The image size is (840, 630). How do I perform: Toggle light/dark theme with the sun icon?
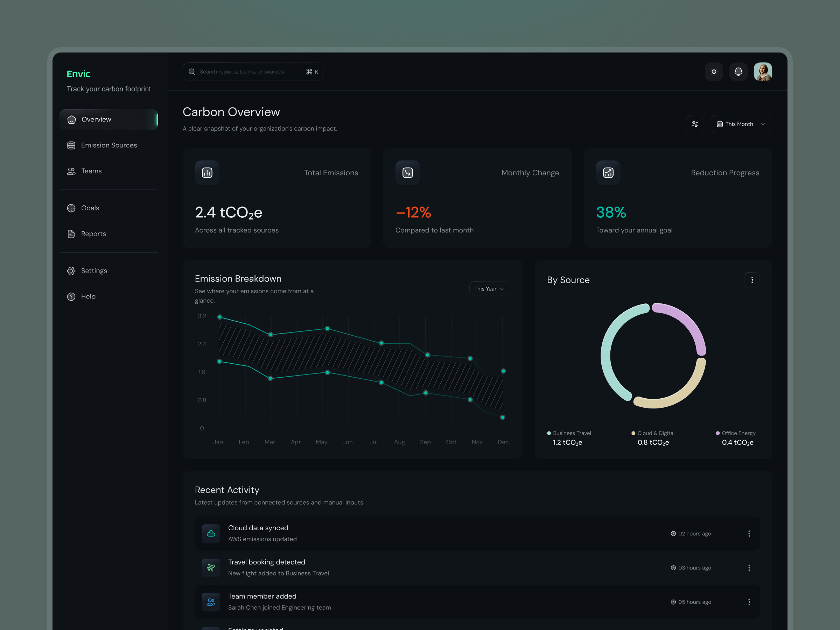(714, 71)
